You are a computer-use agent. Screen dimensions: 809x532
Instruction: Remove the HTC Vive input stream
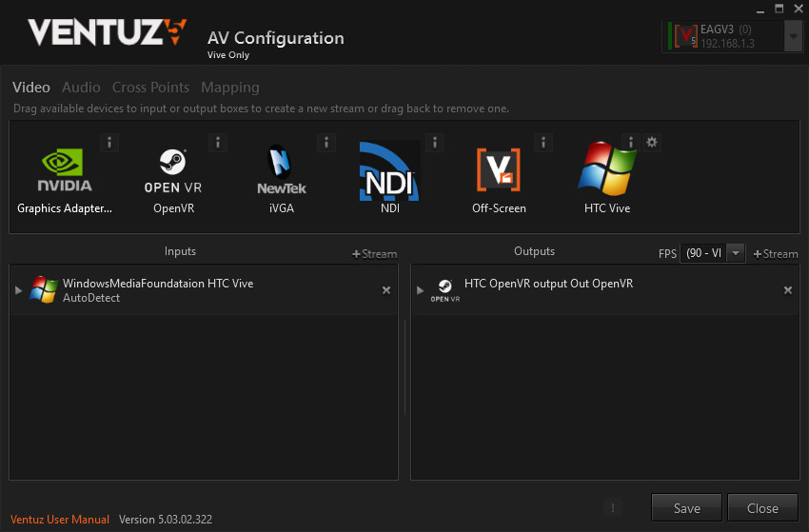coord(386,290)
